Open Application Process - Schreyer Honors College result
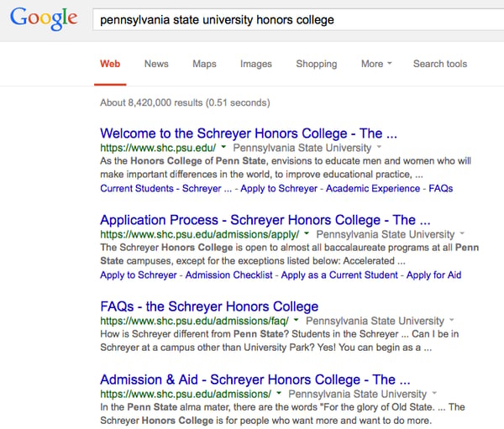Image resolution: width=504 pixels, height=429 pixels. tap(265, 220)
